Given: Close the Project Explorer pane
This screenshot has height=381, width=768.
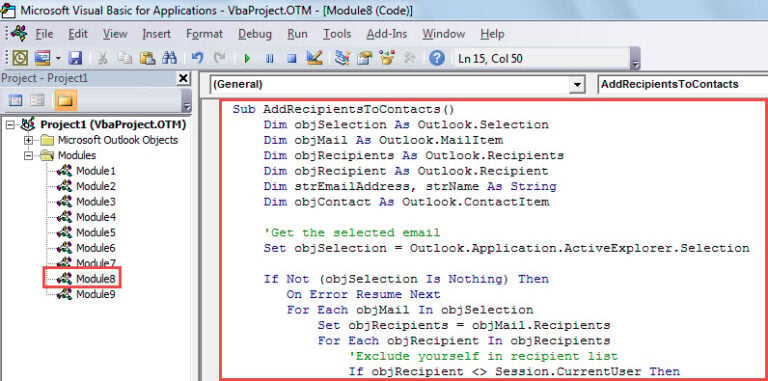Looking at the screenshot, I should [183, 78].
